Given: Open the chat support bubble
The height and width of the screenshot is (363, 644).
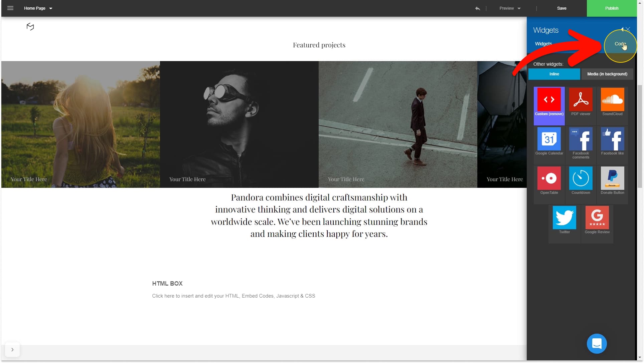Looking at the screenshot, I should click(x=597, y=344).
